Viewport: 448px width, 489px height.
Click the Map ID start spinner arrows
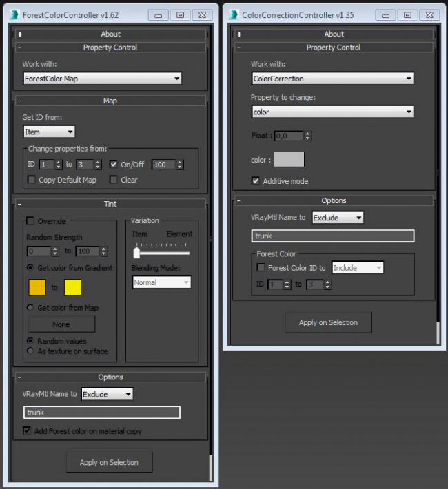pyautogui.click(x=59, y=165)
